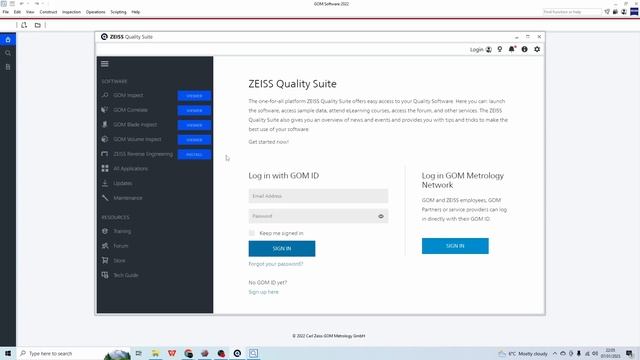This screenshot has height=360, width=640.
Task: Open the ZEISS Quality Suite taskbar icon
Action: pyautogui.click(x=237, y=353)
